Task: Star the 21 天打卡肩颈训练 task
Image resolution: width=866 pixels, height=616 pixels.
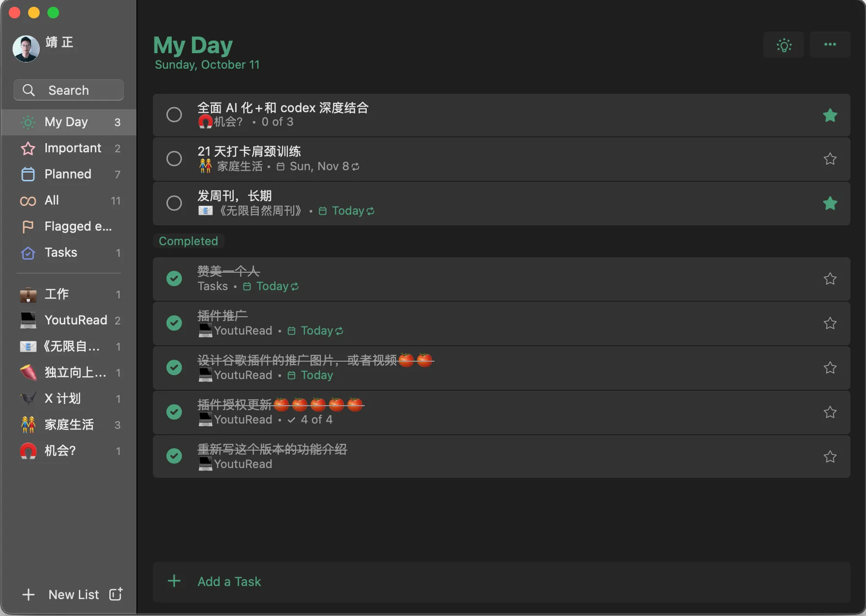Action: [830, 159]
